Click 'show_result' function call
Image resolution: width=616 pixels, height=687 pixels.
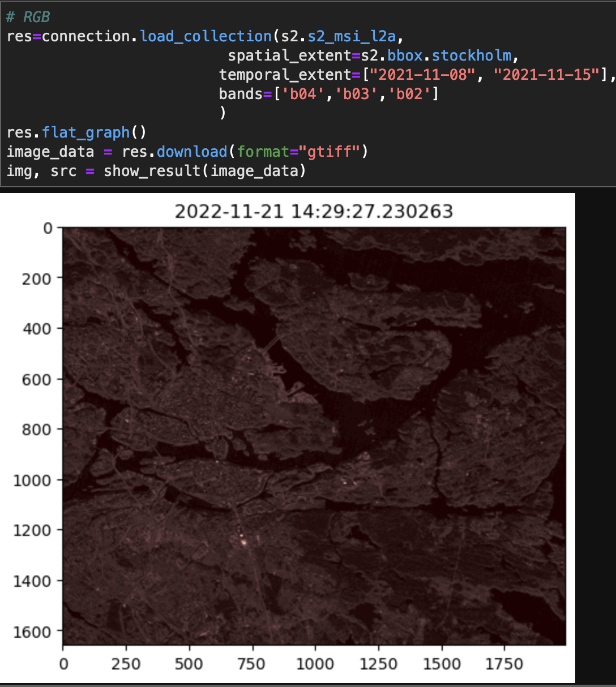coord(152,171)
